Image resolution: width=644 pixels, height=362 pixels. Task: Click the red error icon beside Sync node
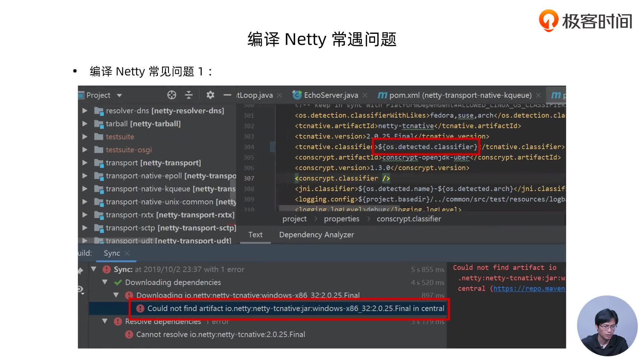(106, 269)
